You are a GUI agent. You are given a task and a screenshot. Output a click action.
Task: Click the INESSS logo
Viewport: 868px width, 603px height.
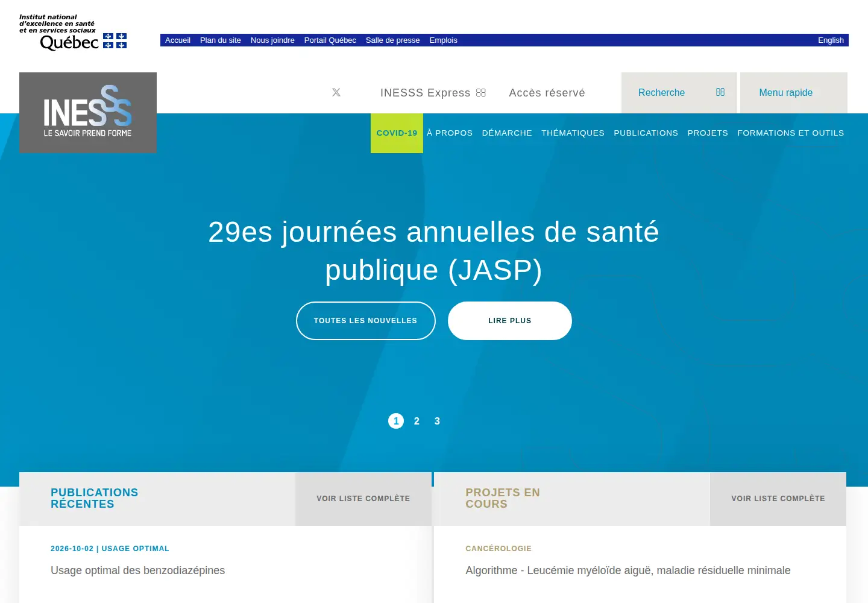[x=88, y=113]
